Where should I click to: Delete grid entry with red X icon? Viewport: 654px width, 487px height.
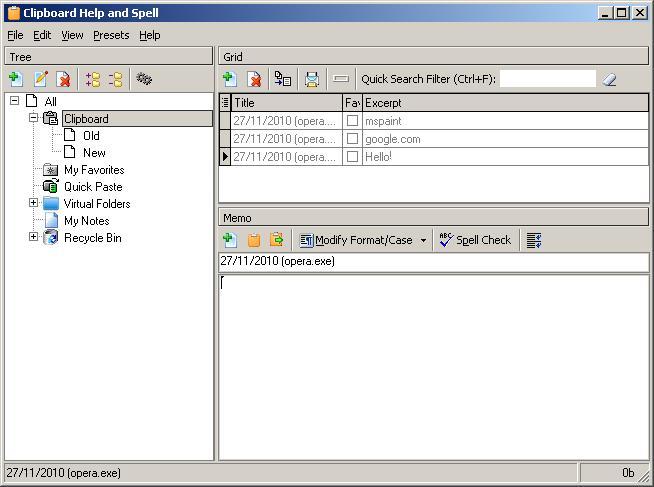point(254,79)
